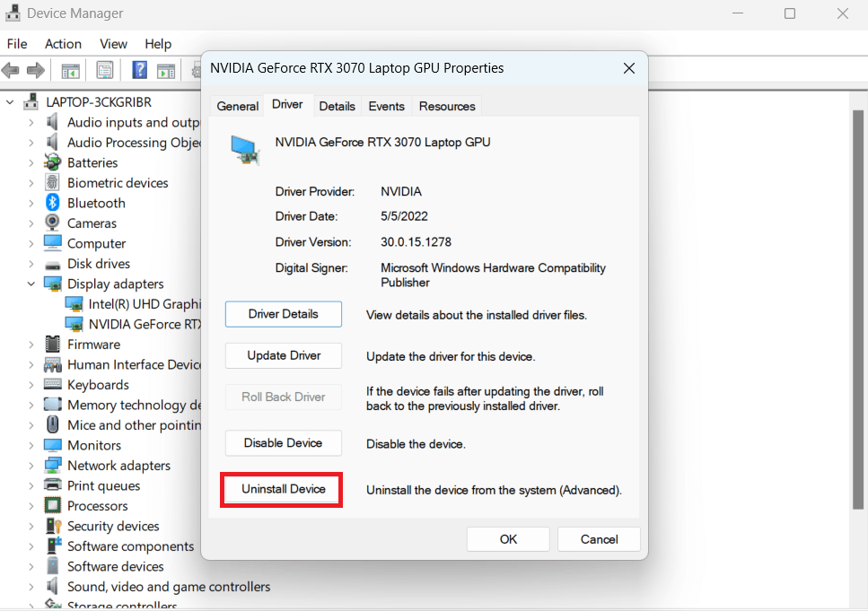
Task: Expand the Monitors tree node
Action: pyautogui.click(x=31, y=446)
